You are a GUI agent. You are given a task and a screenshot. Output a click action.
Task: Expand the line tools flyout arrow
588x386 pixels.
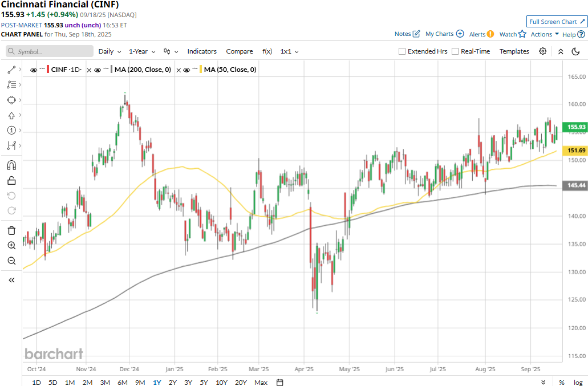click(20, 70)
